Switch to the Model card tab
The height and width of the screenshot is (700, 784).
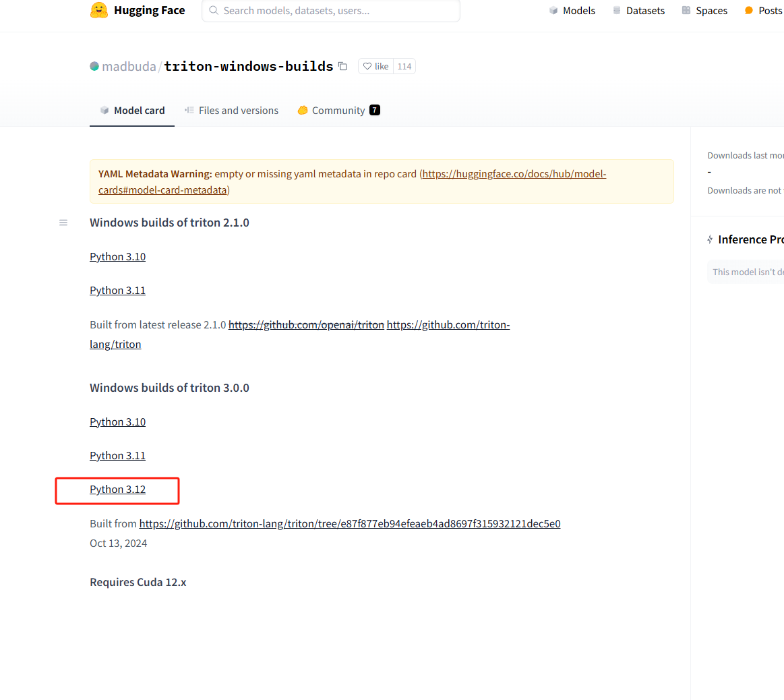point(132,111)
